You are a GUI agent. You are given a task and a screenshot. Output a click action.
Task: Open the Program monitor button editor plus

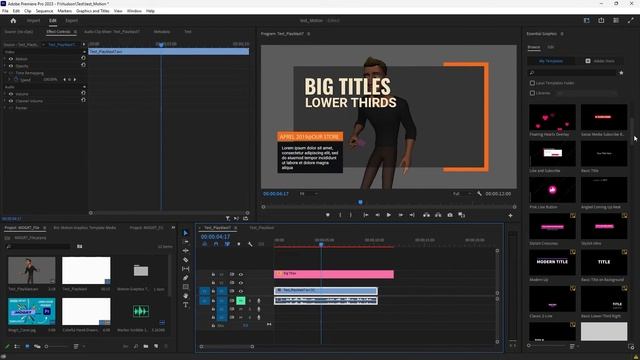point(511,216)
